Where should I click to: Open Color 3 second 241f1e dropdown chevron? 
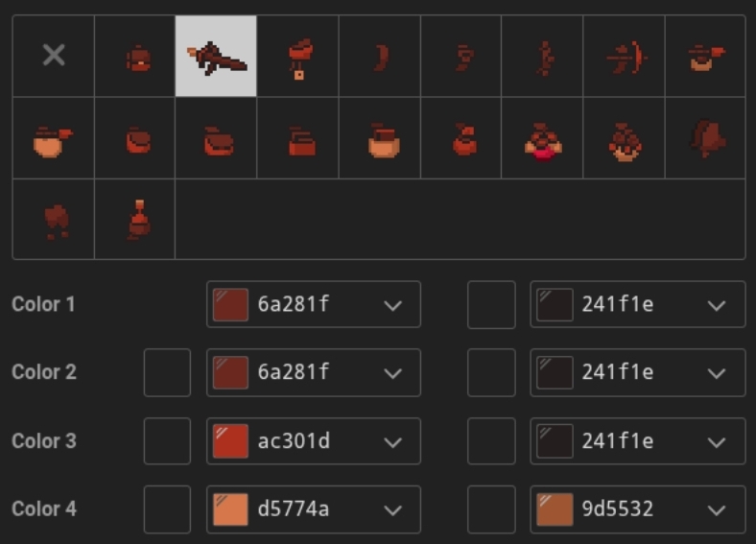click(717, 442)
